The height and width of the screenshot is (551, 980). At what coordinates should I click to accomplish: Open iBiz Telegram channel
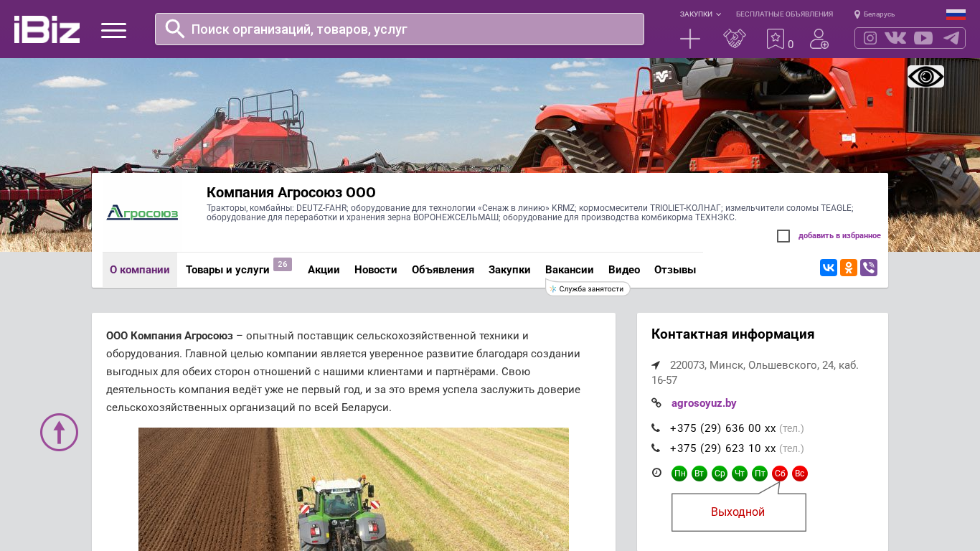point(951,38)
